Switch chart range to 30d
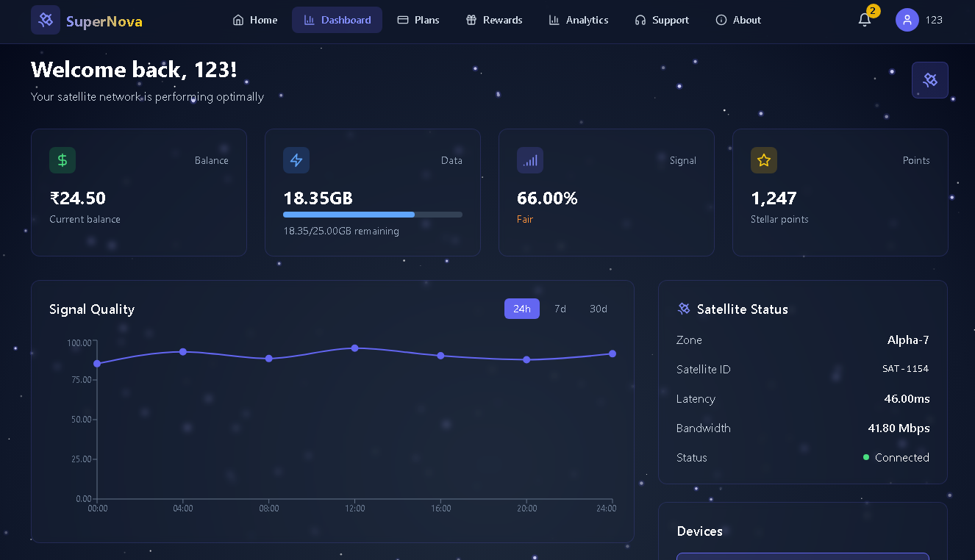This screenshot has height=560, width=975. 599,309
